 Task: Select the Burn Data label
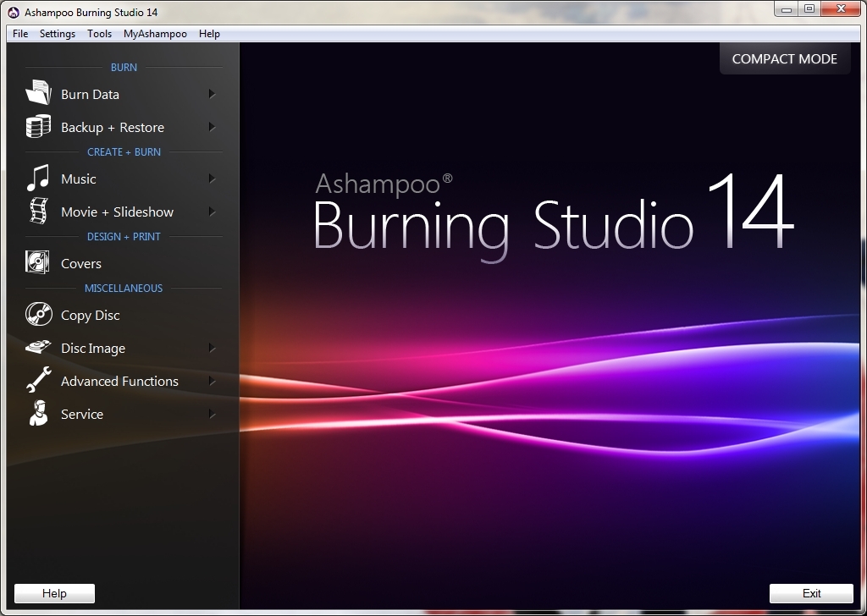[x=90, y=95]
